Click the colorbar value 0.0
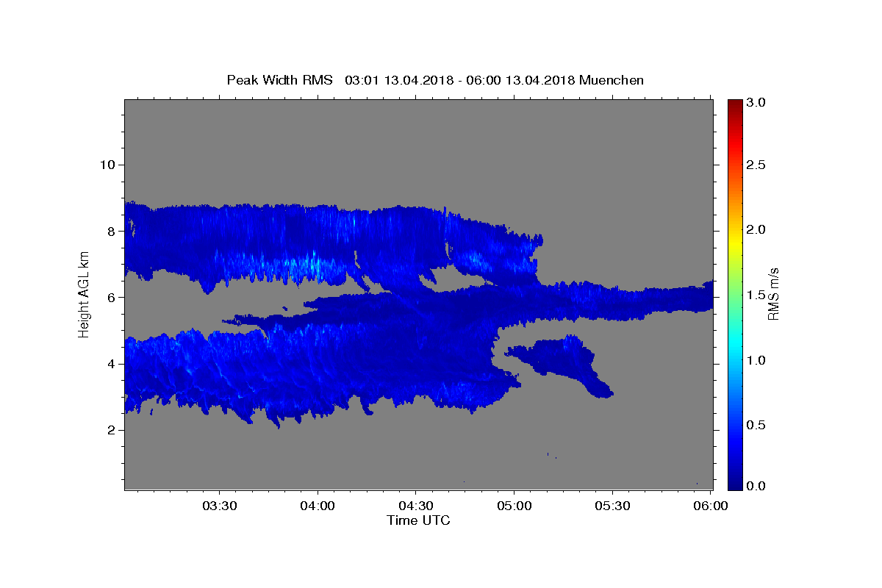882x588 pixels. coord(756,486)
